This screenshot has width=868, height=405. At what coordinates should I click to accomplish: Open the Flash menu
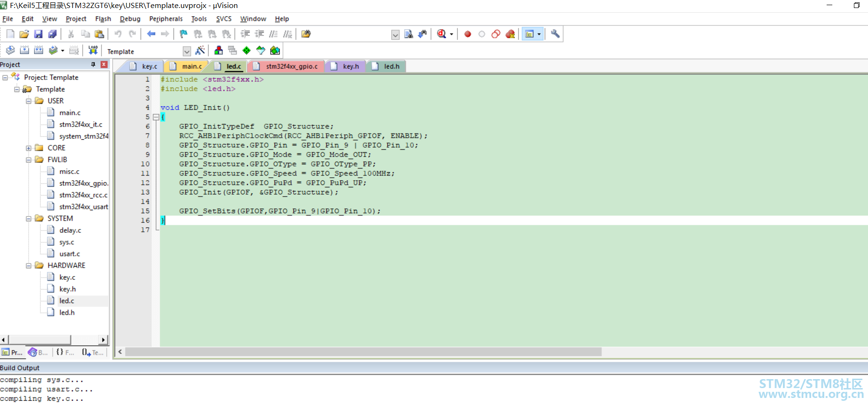pos(103,19)
